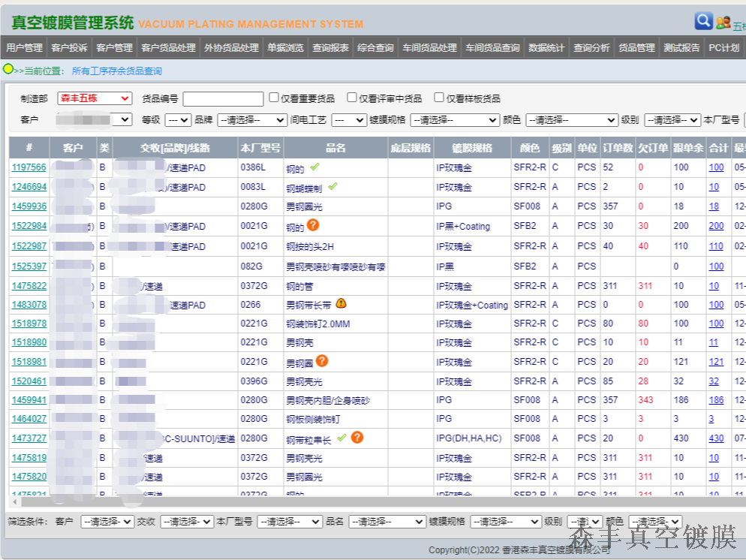Expand the 等级 dropdown
This screenshot has height=560, width=746.
(178, 120)
